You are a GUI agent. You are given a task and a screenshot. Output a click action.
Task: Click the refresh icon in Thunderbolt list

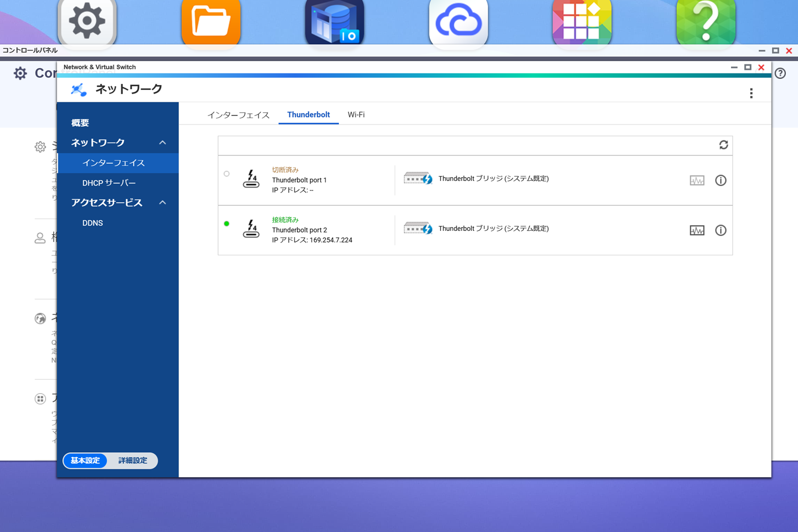[x=723, y=145]
